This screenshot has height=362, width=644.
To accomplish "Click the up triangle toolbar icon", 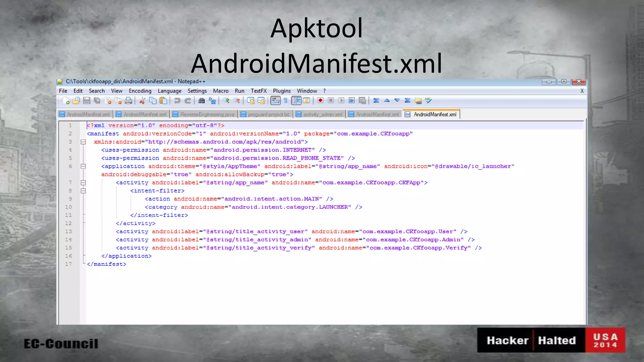I will 387,101.
